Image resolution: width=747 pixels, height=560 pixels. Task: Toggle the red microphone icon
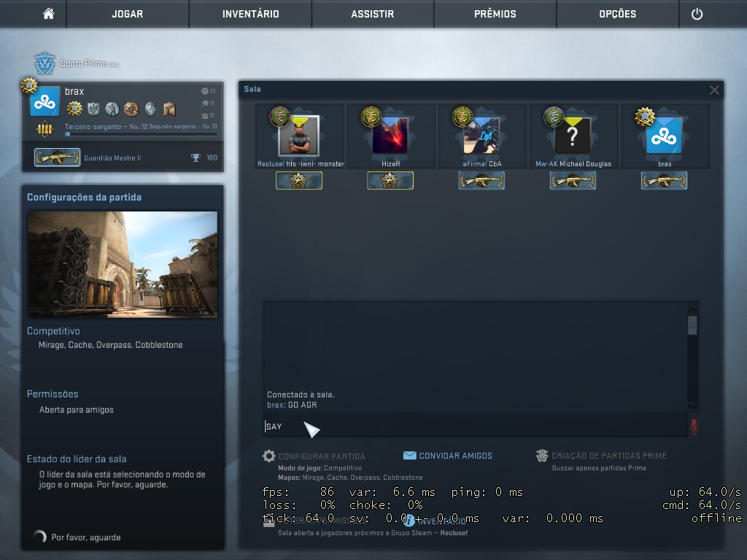coord(694,426)
